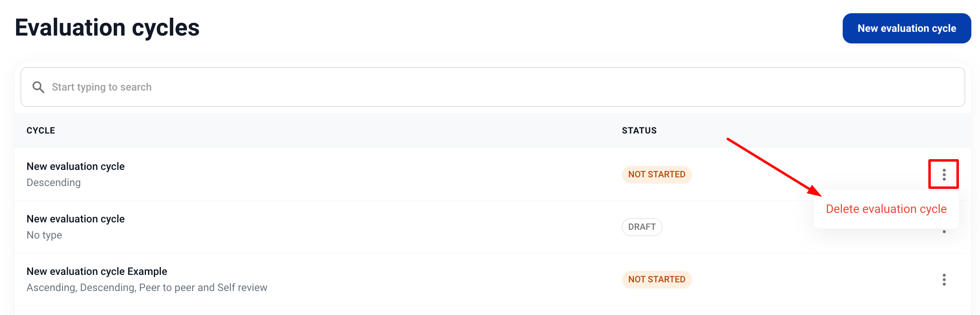This screenshot has height=315, width=980.
Task: Click the Evaluation cycles page title
Action: click(x=107, y=27)
